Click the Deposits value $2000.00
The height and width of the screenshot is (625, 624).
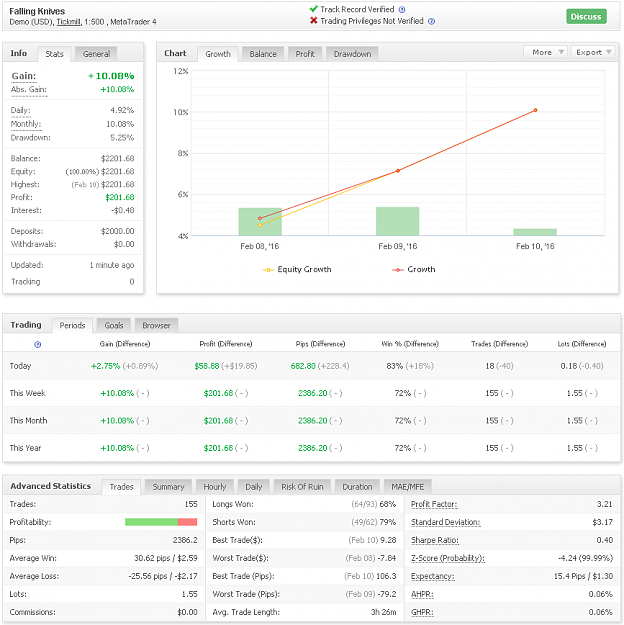[117, 231]
